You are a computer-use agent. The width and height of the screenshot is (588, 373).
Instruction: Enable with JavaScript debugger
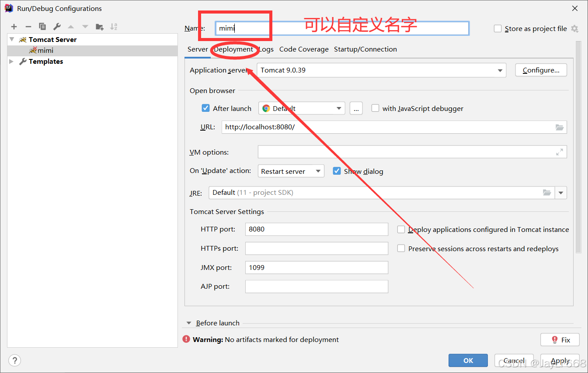[375, 108]
